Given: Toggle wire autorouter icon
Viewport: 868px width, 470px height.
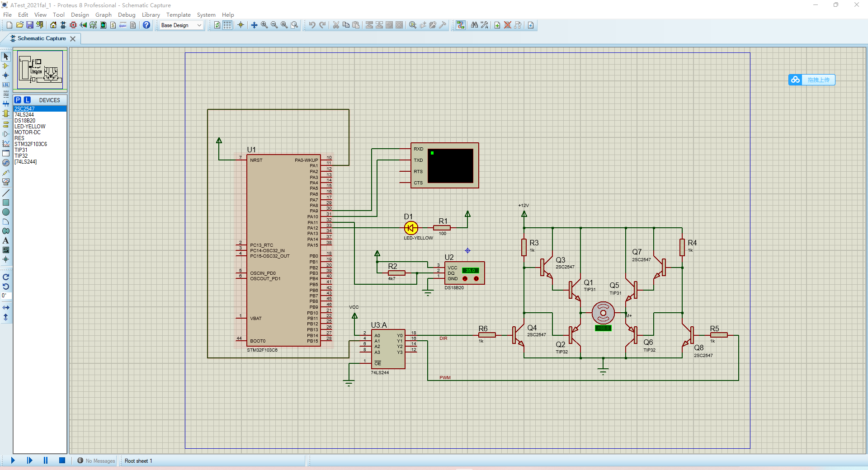Looking at the screenshot, I should click(460, 25).
